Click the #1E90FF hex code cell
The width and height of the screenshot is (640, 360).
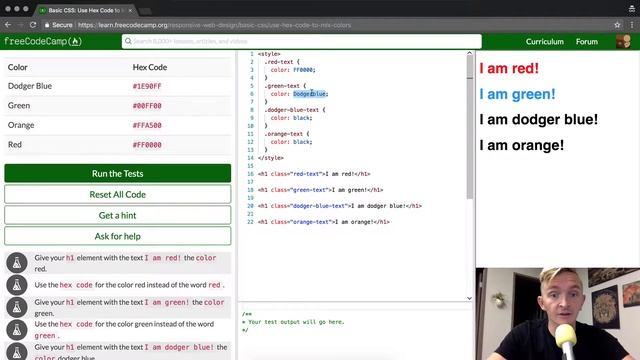click(x=147, y=86)
